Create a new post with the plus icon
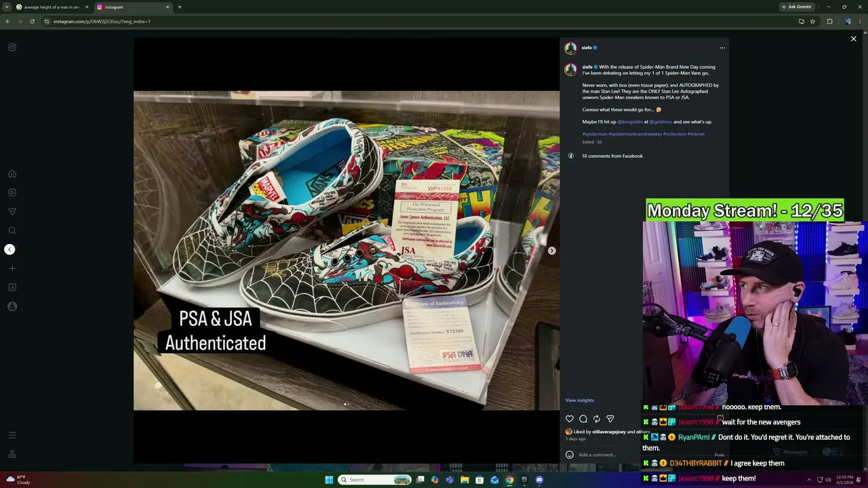The height and width of the screenshot is (488, 868). 12,268
